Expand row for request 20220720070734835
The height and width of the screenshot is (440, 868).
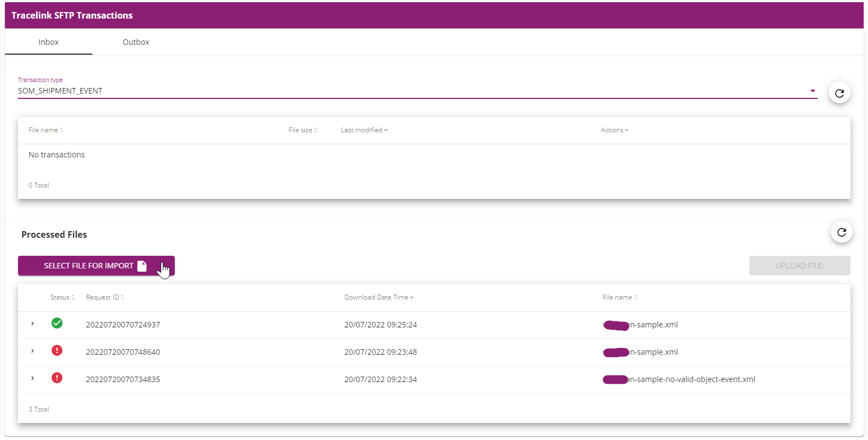tap(33, 378)
